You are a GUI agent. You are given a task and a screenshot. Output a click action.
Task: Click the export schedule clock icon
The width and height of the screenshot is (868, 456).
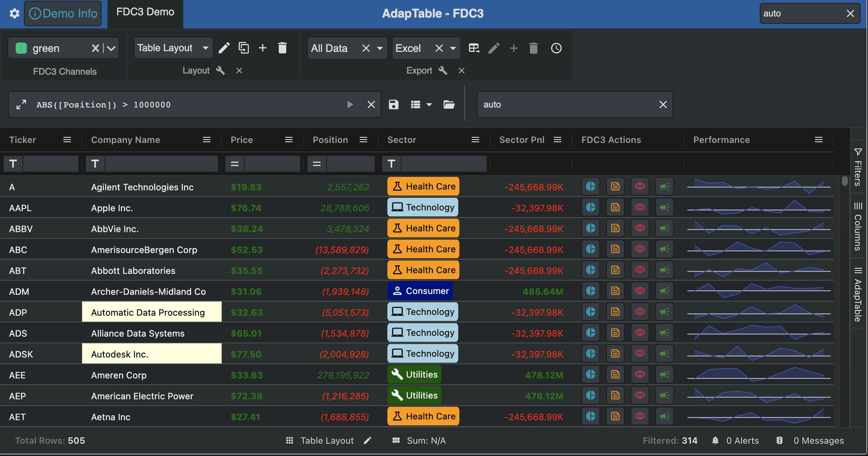point(556,48)
